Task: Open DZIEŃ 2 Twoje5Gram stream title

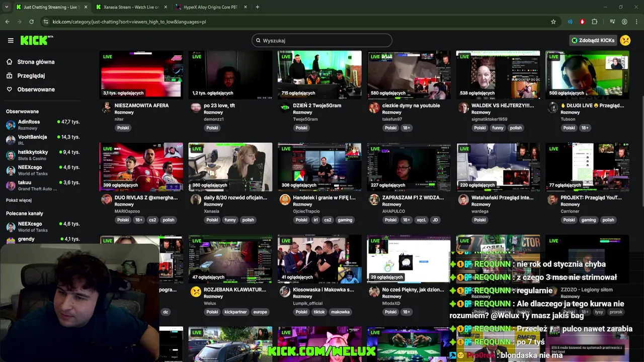Action: (x=317, y=106)
